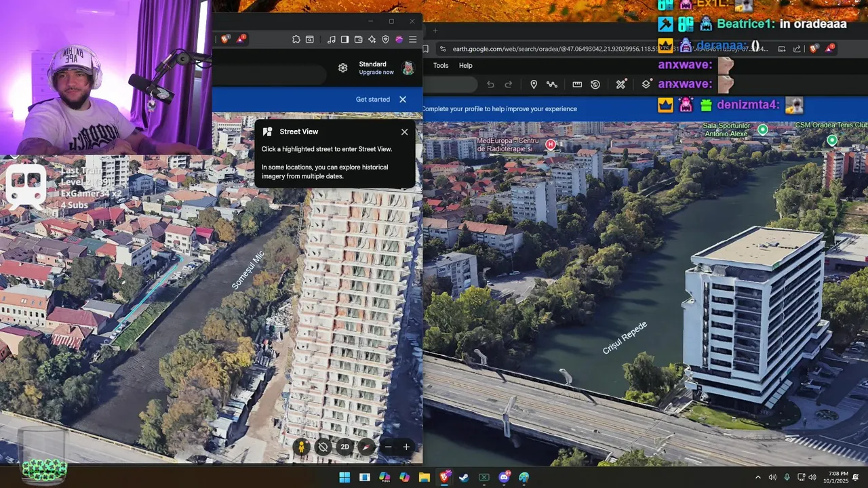
Task: Open a new browser tab with plus
Action: (x=435, y=30)
